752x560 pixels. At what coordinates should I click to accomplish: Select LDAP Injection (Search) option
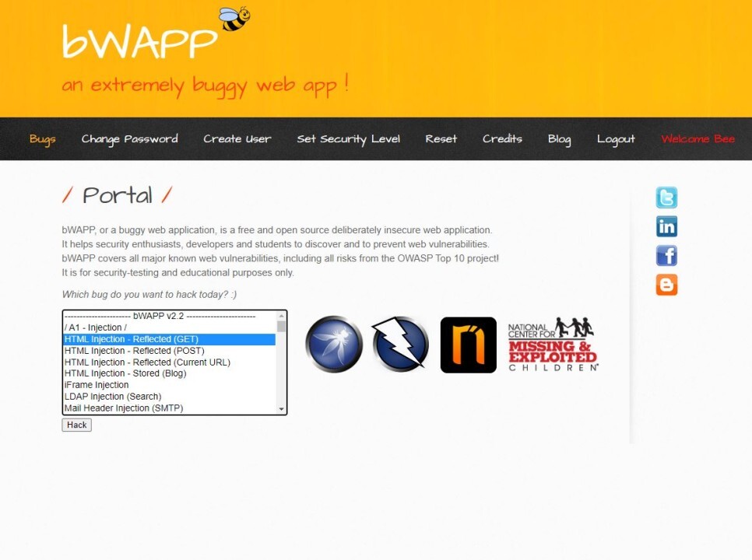coord(169,397)
